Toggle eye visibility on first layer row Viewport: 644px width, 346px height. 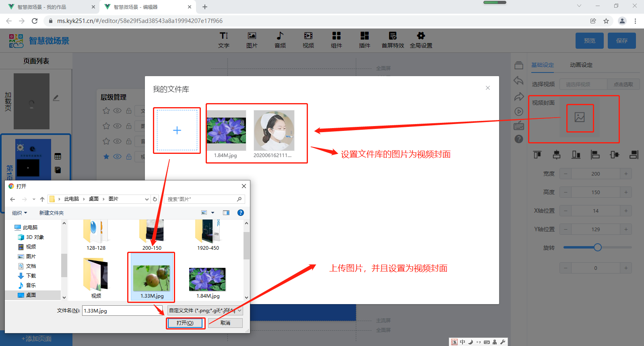tap(117, 111)
